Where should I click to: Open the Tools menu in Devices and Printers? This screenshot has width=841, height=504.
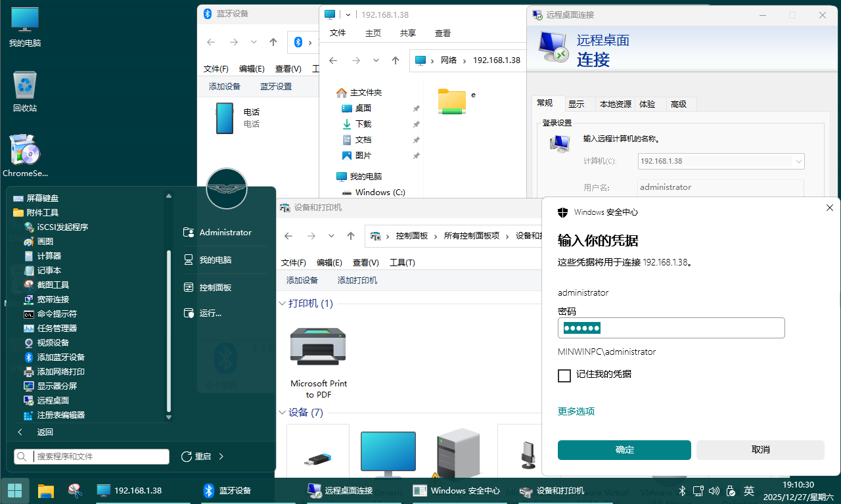[402, 262]
